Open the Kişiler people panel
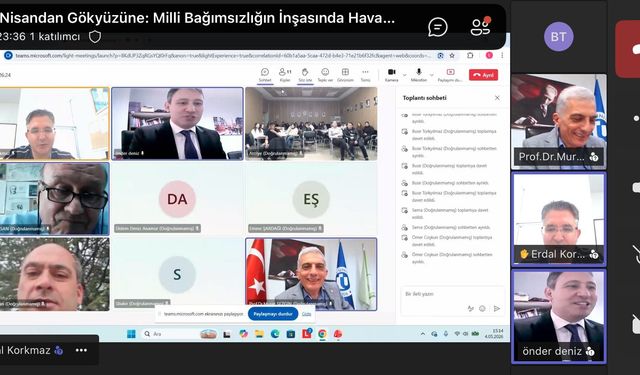 pyautogui.click(x=285, y=75)
